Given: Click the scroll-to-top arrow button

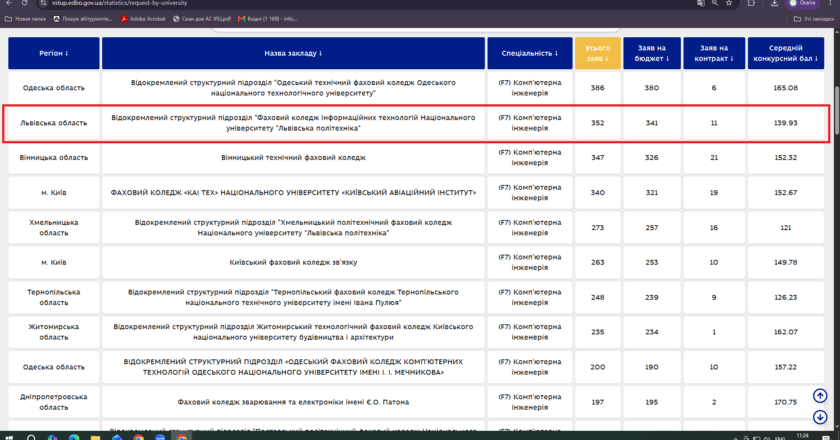Looking at the screenshot, I should click(820, 396).
